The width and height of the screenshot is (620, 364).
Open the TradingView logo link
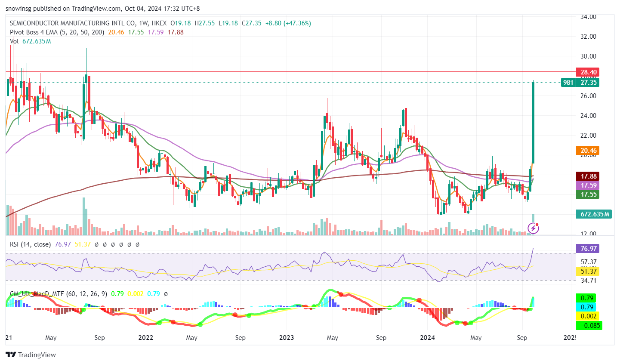click(31, 355)
